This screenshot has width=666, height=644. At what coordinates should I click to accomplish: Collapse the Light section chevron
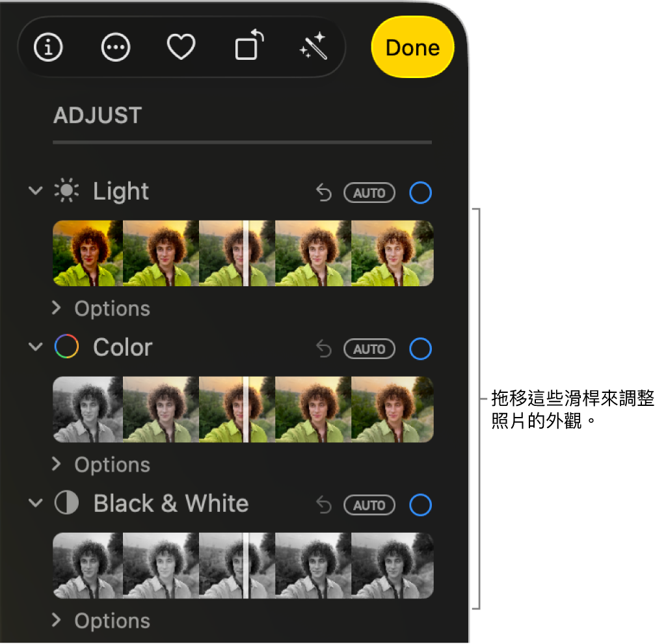pos(36,191)
